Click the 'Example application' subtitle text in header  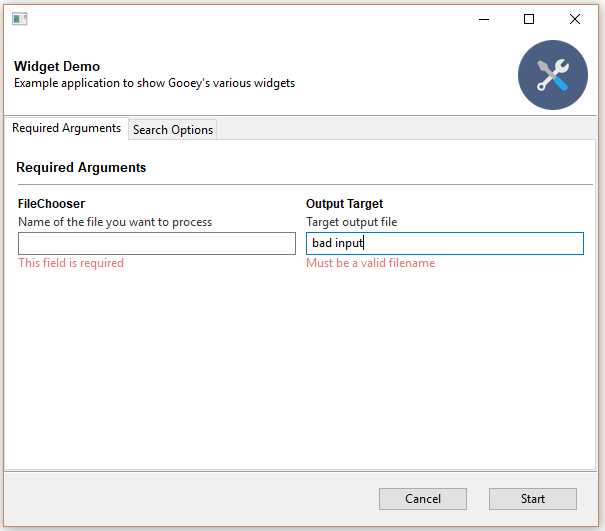pos(154,83)
